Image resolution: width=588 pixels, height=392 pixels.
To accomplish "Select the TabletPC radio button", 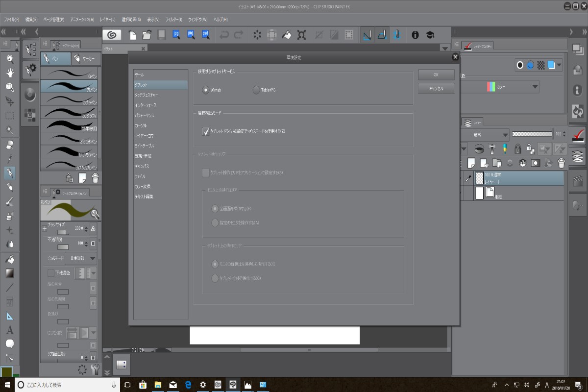I will click(x=256, y=90).
